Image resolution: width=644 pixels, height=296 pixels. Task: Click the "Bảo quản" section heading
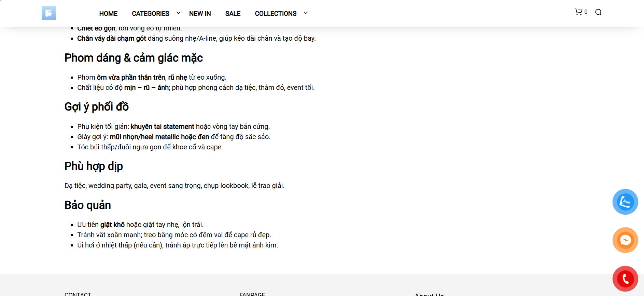88,205
